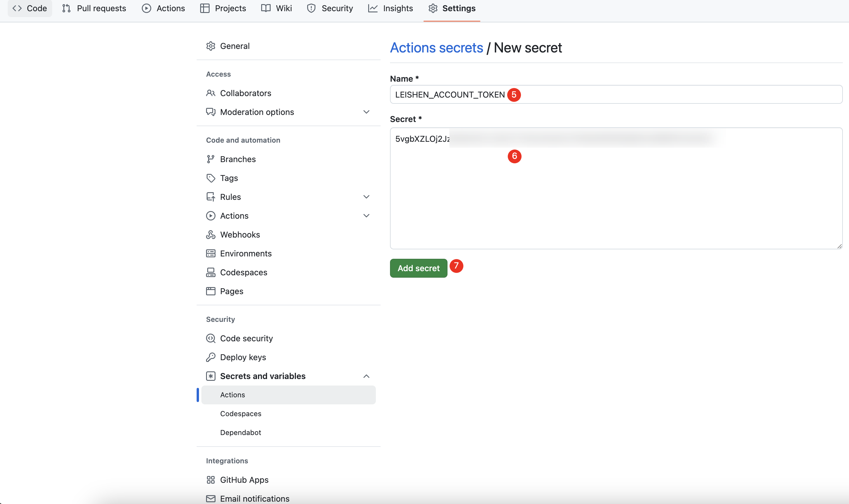Open Codespaces under Code and automation

point(288,272)
